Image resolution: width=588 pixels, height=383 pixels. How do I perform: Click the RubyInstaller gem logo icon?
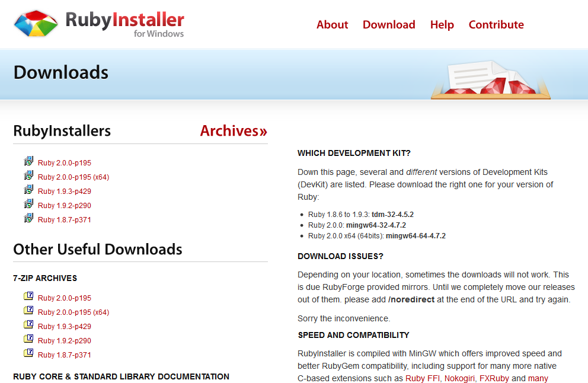(x=36, y=24)
